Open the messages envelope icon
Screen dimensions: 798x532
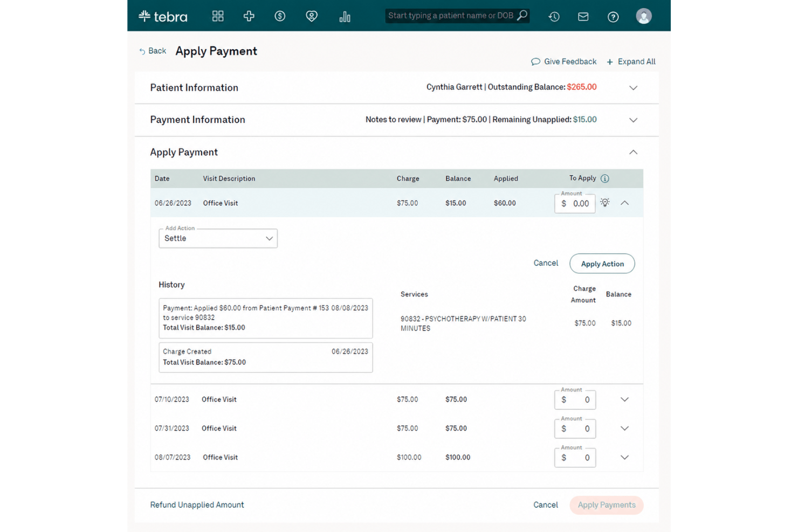(583, 17)
